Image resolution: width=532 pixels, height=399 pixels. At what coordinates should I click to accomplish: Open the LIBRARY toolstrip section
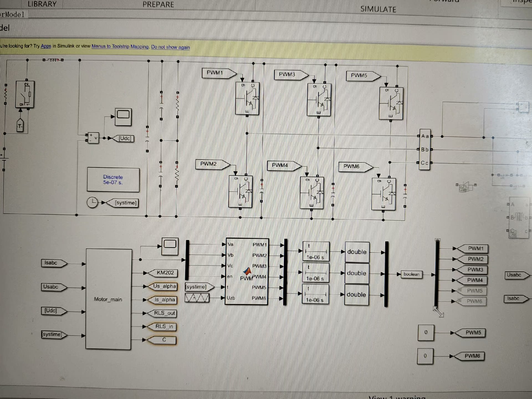[42, 4]
